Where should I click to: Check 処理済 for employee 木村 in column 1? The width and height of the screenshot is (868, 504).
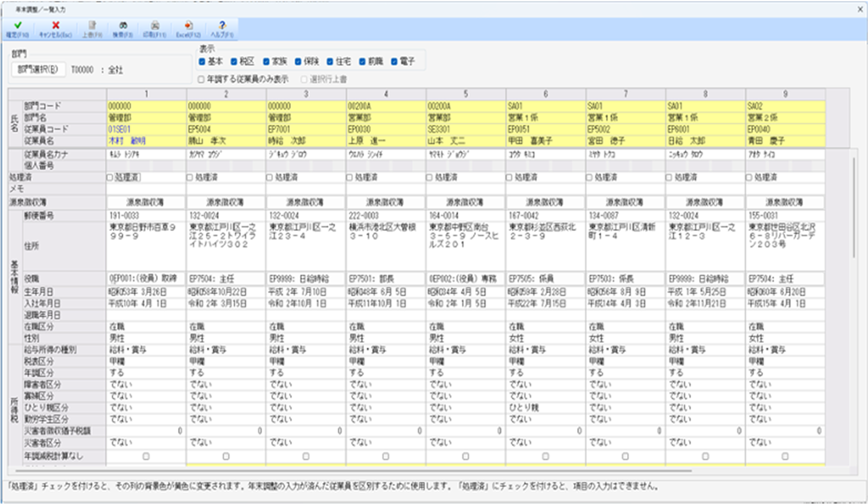[110, 177]
